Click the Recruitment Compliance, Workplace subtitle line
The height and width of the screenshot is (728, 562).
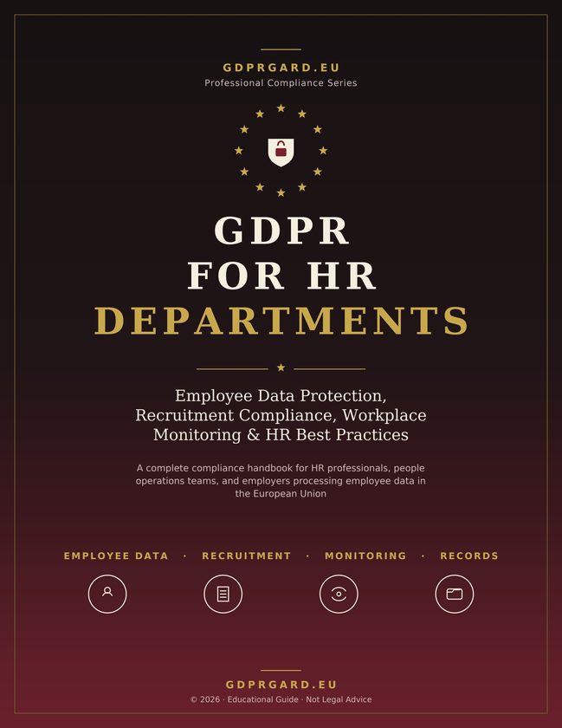point(281,415)
